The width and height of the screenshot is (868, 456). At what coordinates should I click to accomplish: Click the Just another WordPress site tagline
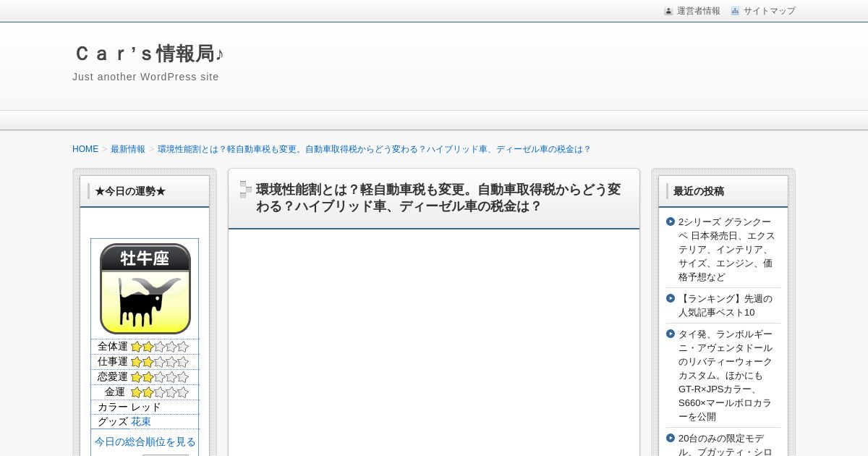coord(145,77)
